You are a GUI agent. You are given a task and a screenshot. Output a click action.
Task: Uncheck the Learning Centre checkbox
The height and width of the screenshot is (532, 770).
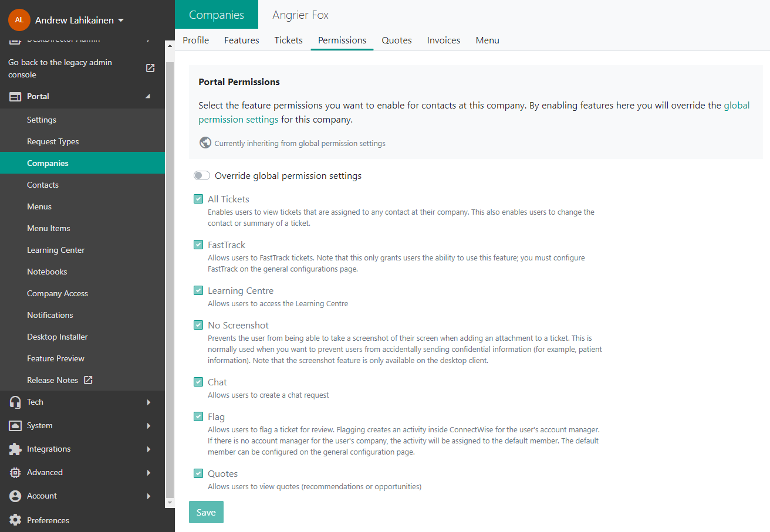tap(198, 290)
